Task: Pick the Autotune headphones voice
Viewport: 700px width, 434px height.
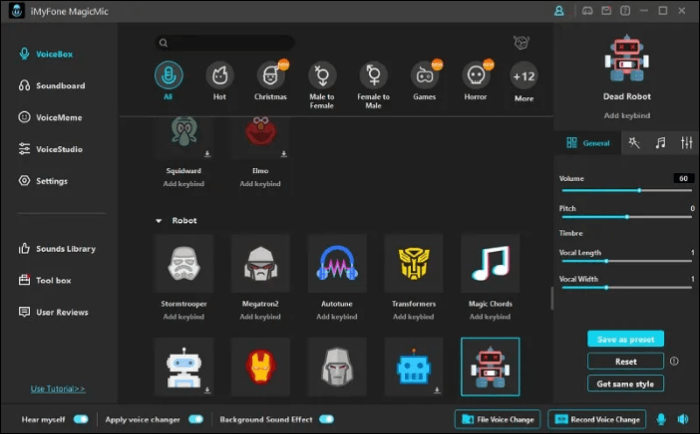Action: point(337,263)
